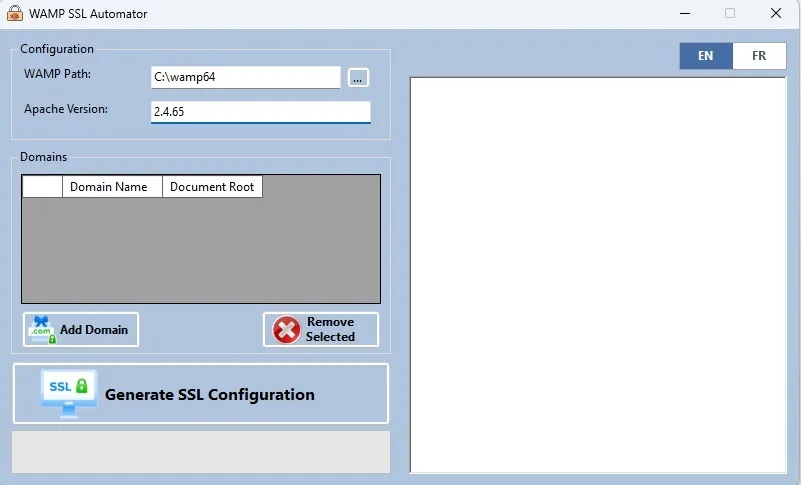
Task: Click the Remove Selected button
Action: coord(321,330)
